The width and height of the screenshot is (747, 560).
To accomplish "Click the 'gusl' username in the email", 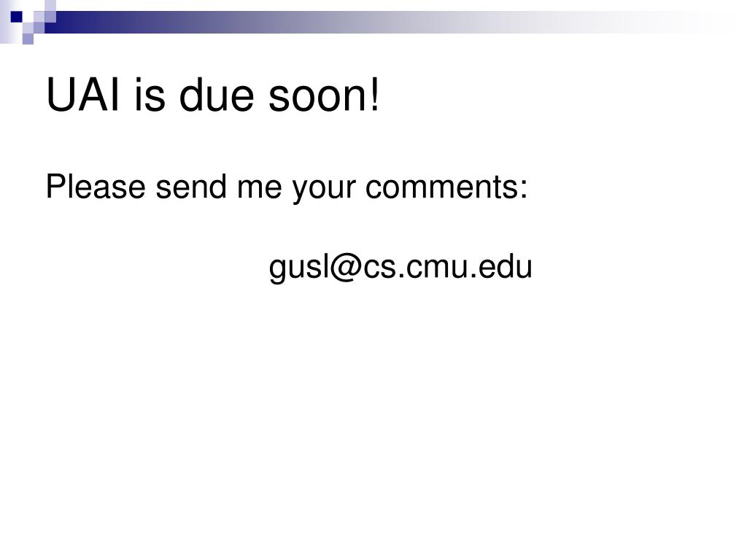I will point(298,268).
